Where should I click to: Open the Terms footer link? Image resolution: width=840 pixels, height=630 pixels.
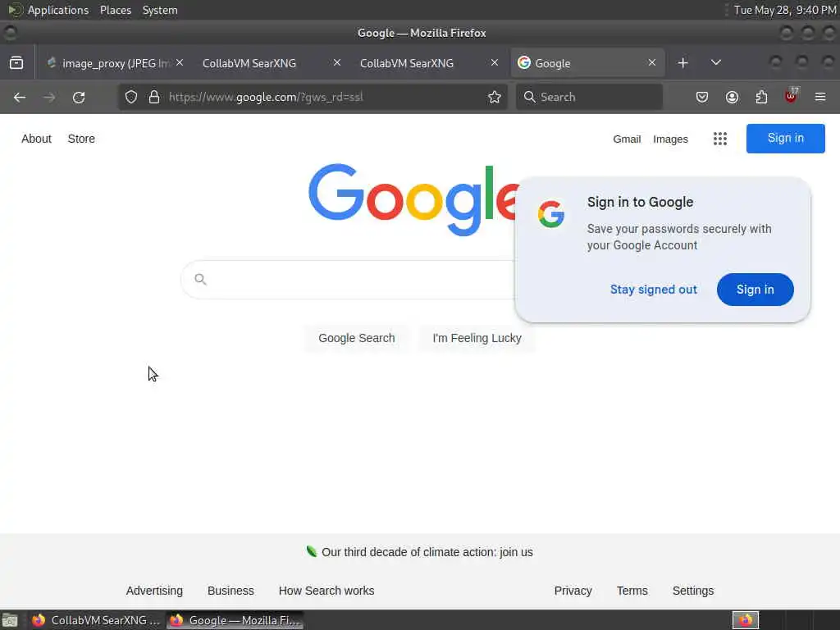pyautogui.click(x=632, y=591)
